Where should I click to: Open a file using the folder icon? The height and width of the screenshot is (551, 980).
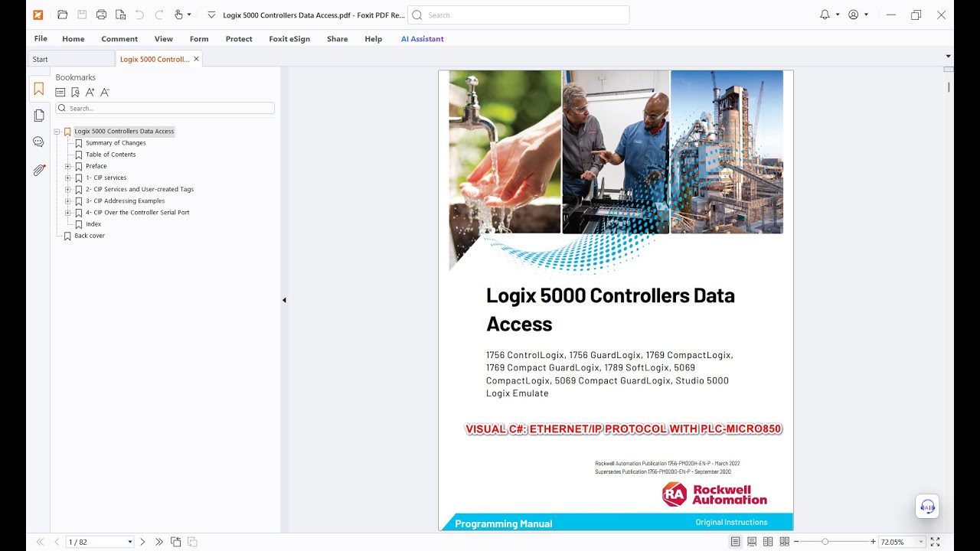[x=63, y=15]
